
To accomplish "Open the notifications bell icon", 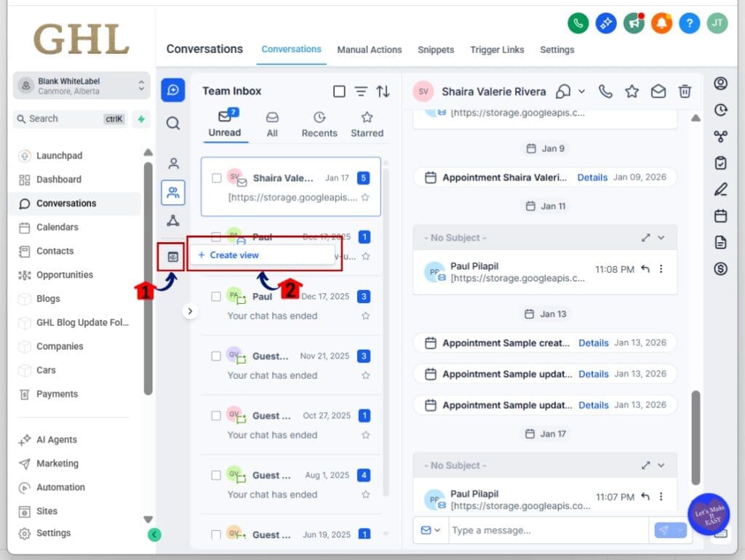I will point(661,23).
